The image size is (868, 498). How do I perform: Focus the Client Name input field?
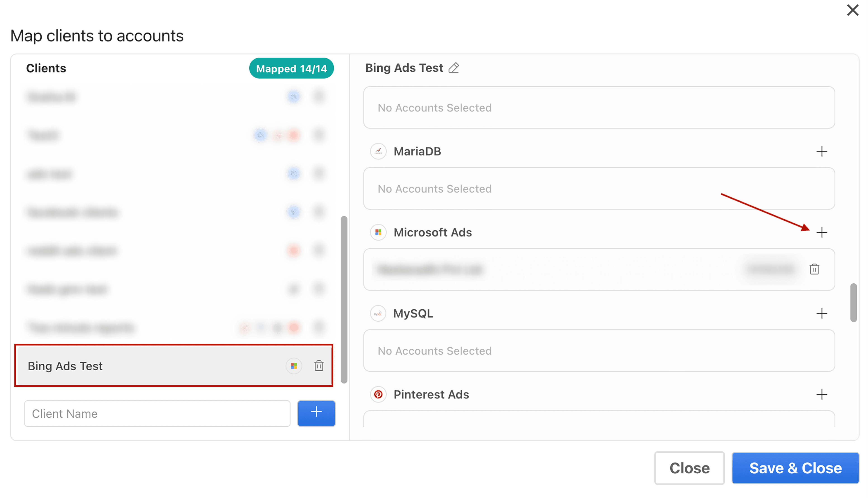click(157, 414)
